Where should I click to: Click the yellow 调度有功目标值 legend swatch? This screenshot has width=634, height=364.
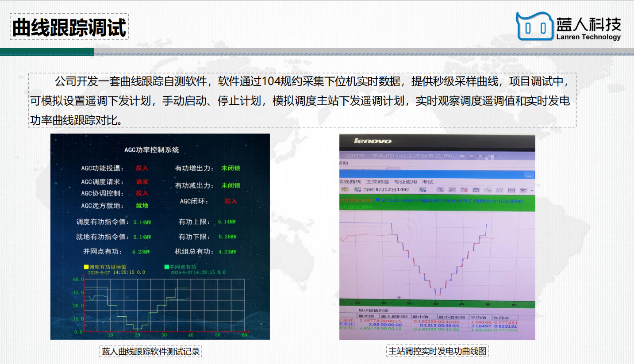86,267
